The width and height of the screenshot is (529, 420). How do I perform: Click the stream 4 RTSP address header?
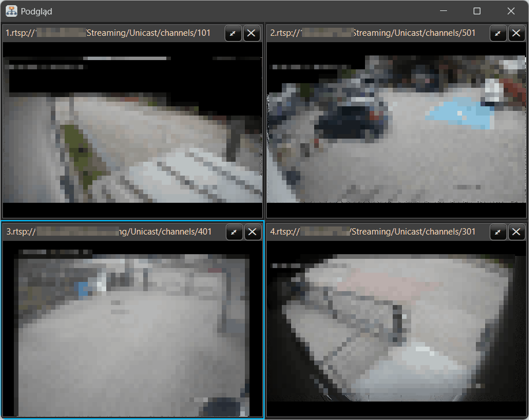pos(372,232)
